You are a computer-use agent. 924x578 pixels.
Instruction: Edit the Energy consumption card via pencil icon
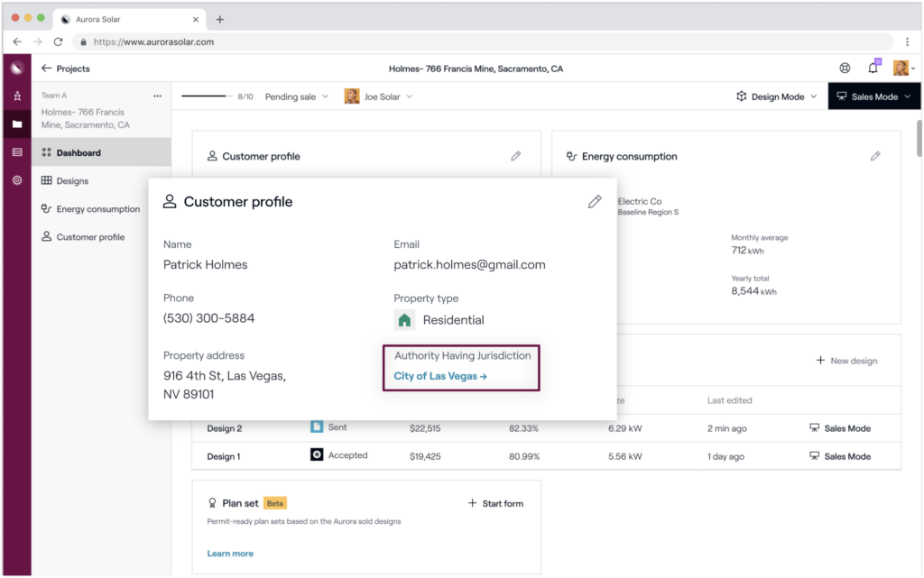pos(874,156)
